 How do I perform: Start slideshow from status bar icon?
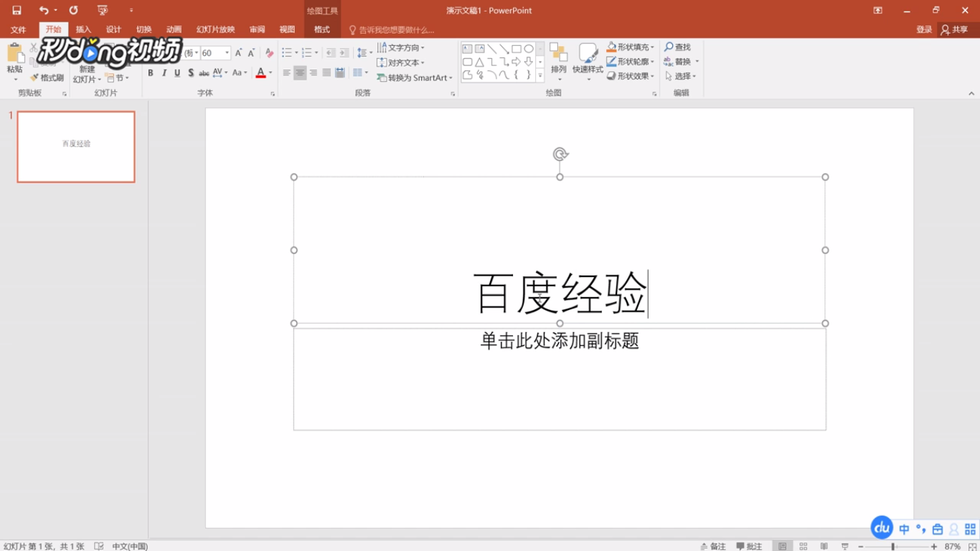[x=845, y=546]
